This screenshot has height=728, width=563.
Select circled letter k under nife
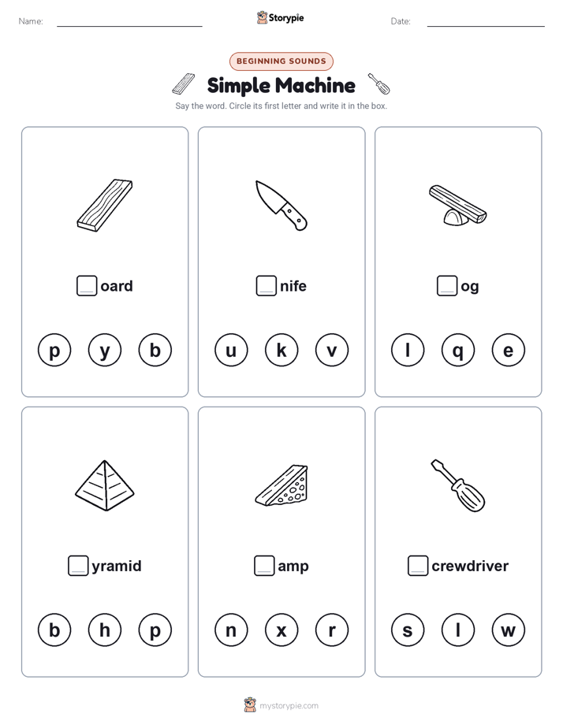click(x=281, y=350)
